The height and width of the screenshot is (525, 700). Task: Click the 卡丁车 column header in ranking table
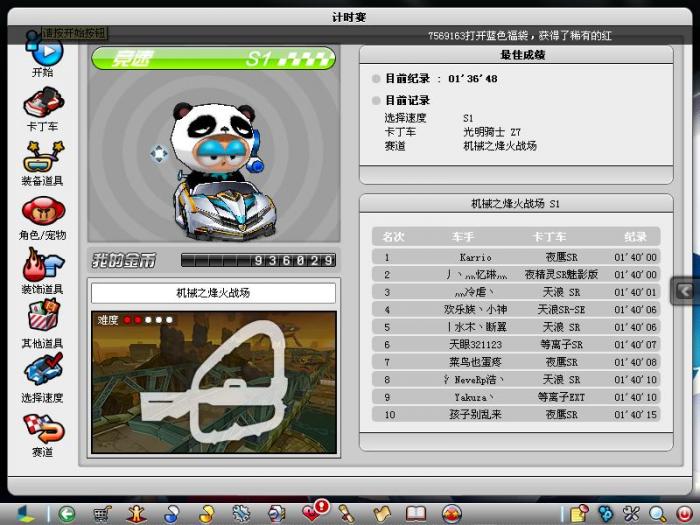point(550,237)
